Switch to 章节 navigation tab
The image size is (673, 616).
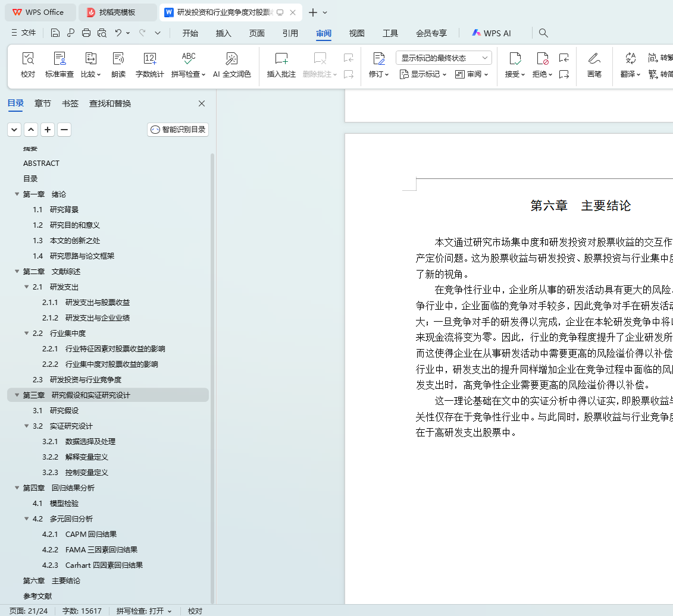[x=42, y=103]
